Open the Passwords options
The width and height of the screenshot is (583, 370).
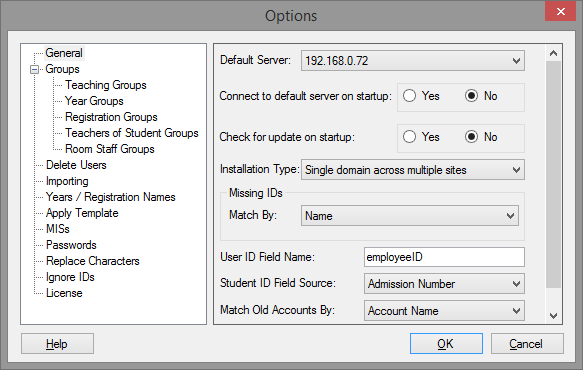(71, 245)
